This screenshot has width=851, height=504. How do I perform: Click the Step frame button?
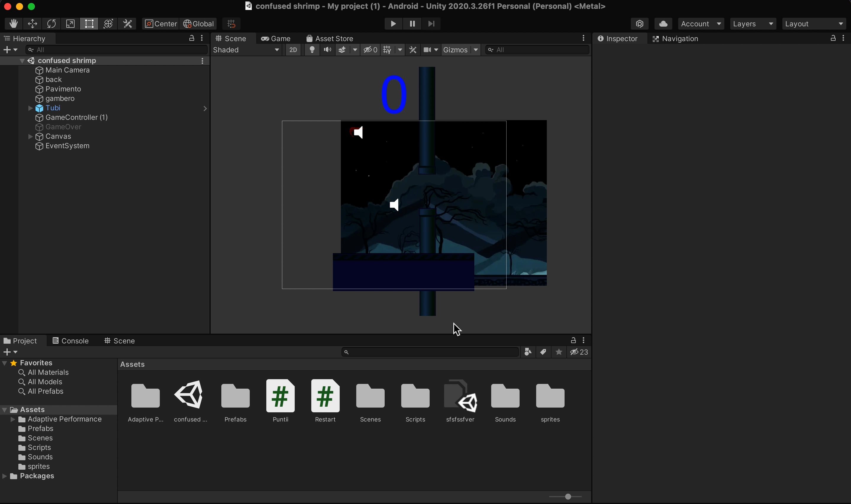coord(431,24)
